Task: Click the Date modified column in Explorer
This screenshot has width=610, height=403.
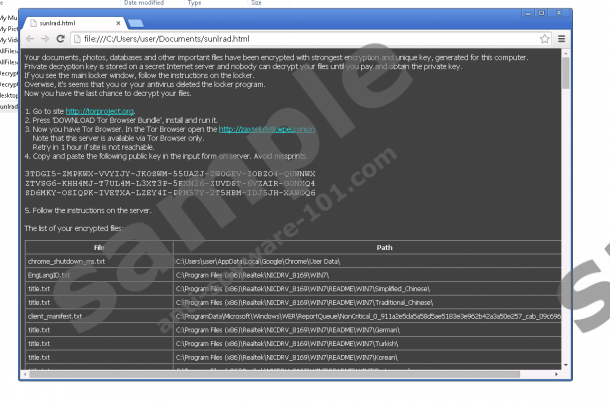Action: (145, 3)
